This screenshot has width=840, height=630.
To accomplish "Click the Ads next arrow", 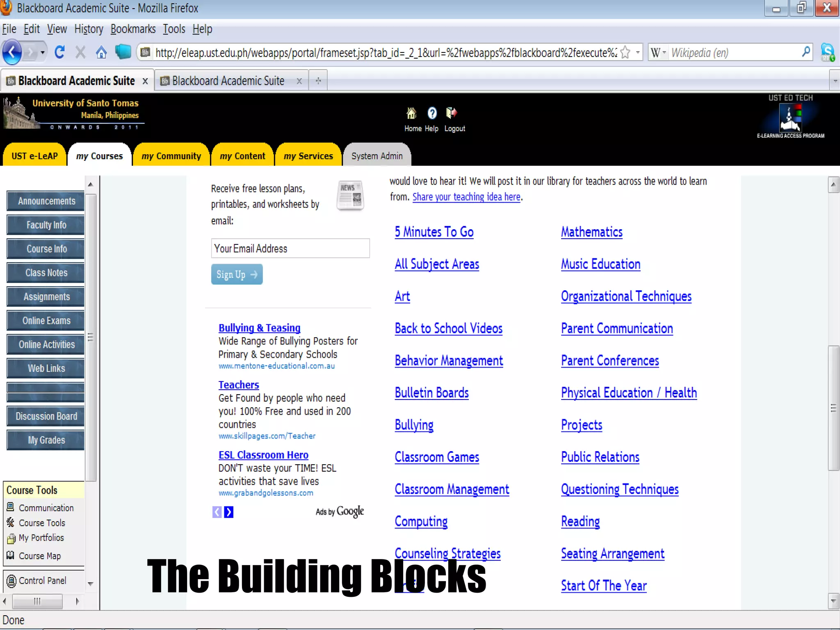I will click(229, 512).
